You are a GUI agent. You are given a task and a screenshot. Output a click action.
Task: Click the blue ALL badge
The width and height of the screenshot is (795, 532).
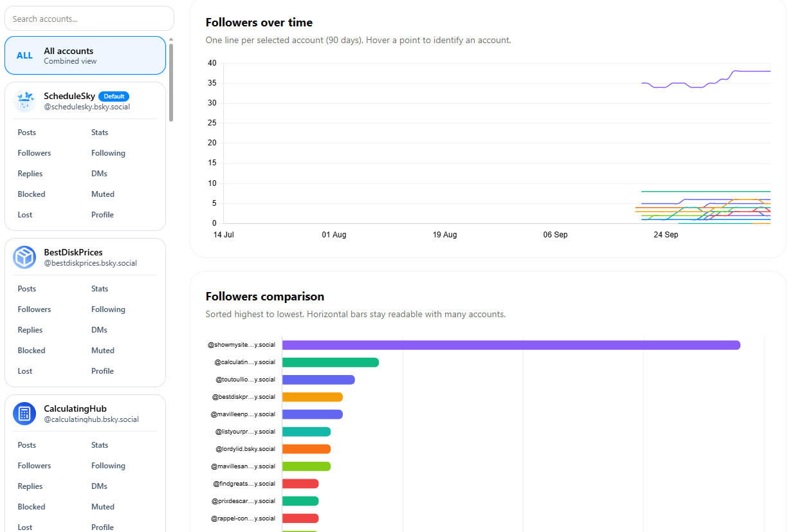[24, 55]
